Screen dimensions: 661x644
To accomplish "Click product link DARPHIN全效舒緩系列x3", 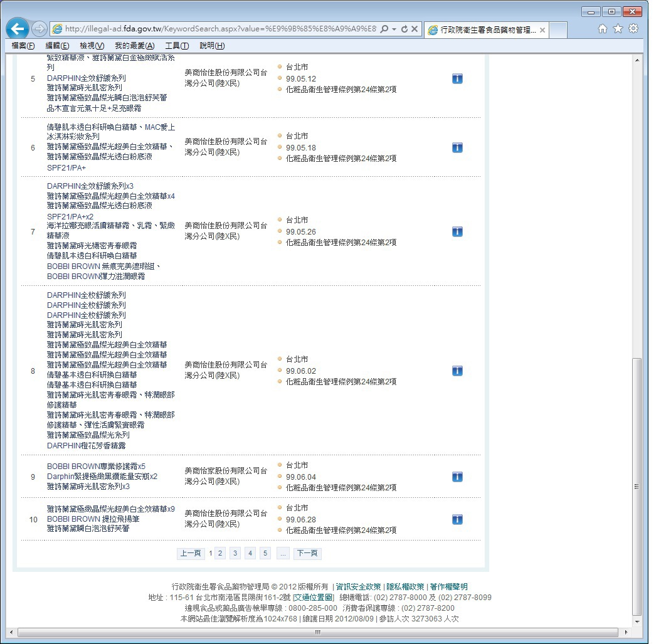I will pyautogui.click(x=90, y=186).
